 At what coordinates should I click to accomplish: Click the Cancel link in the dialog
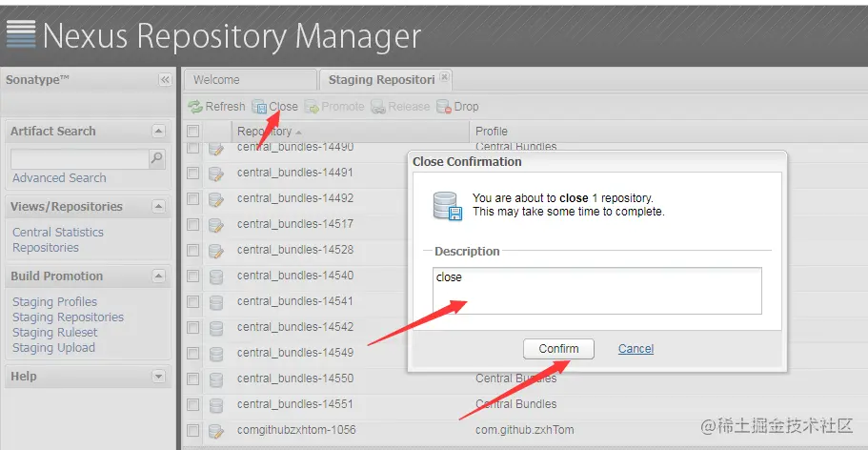click(636, 349)
